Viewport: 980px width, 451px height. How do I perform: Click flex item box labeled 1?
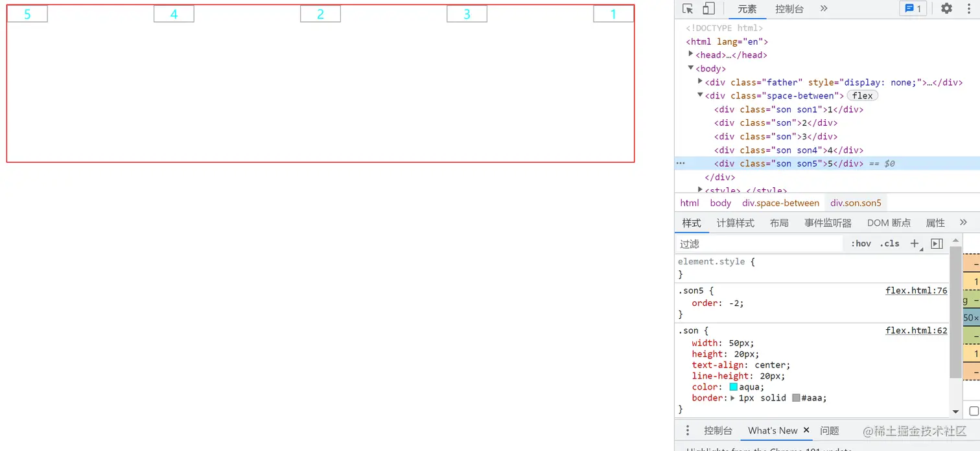(x=613, y=14)
